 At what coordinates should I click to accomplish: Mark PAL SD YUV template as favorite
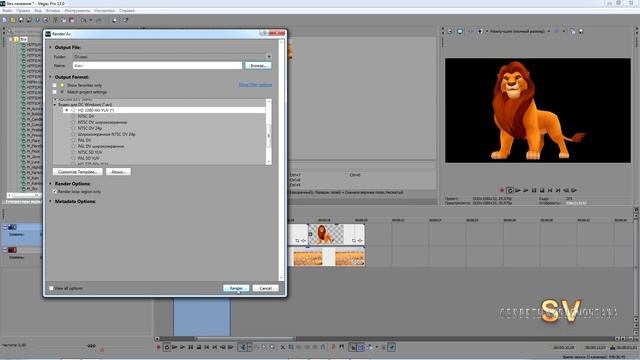[73, 158]
